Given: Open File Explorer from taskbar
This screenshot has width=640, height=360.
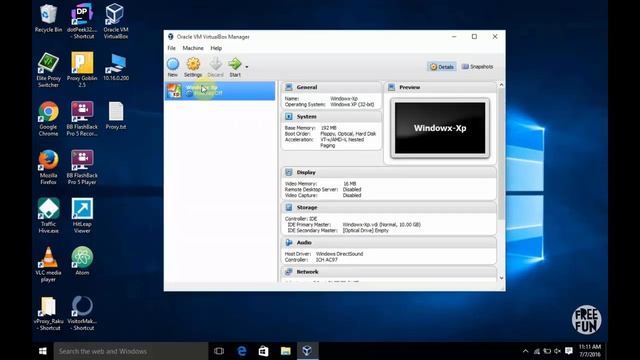Looking at the screenshot, I should pos(285,351).
